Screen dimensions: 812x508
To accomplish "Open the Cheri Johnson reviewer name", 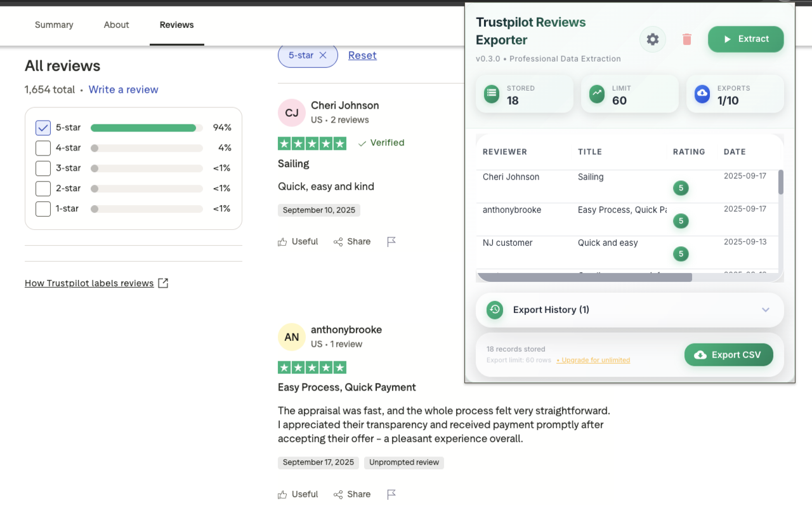I will [x=345, y=105].
